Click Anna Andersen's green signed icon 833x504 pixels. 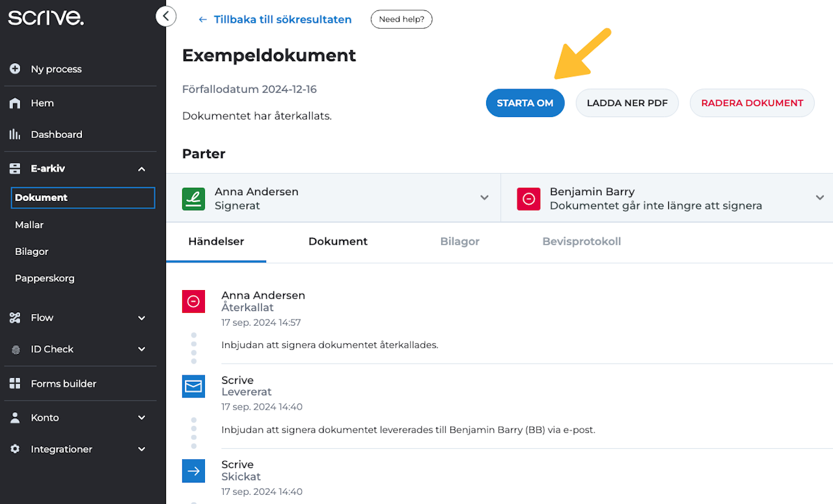[193, 199]
